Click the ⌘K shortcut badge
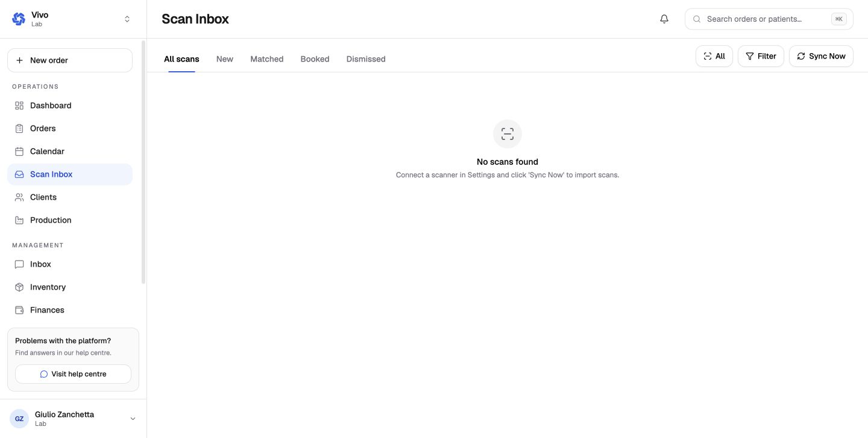This screenshot has width=868, height=438. coord(839,19)
